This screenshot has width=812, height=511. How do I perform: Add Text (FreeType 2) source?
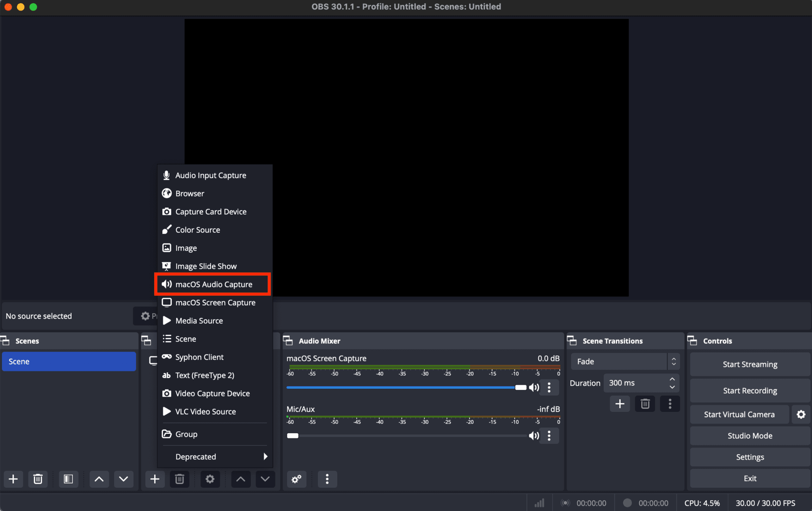(215, 375)
